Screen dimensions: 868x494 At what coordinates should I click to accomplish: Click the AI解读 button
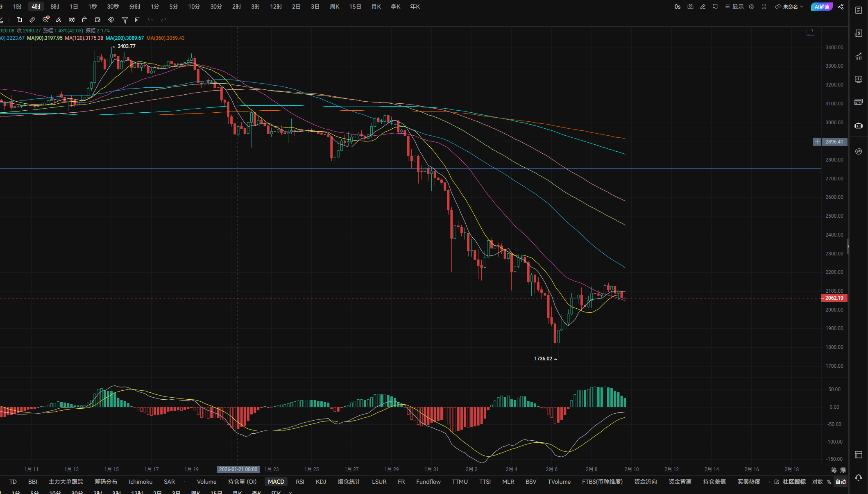[x=822, y=7]
